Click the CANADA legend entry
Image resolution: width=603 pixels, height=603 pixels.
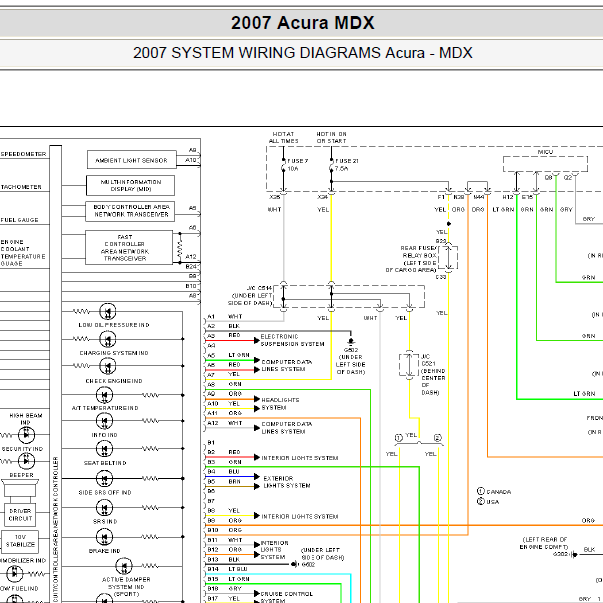(x=494, y=491)
